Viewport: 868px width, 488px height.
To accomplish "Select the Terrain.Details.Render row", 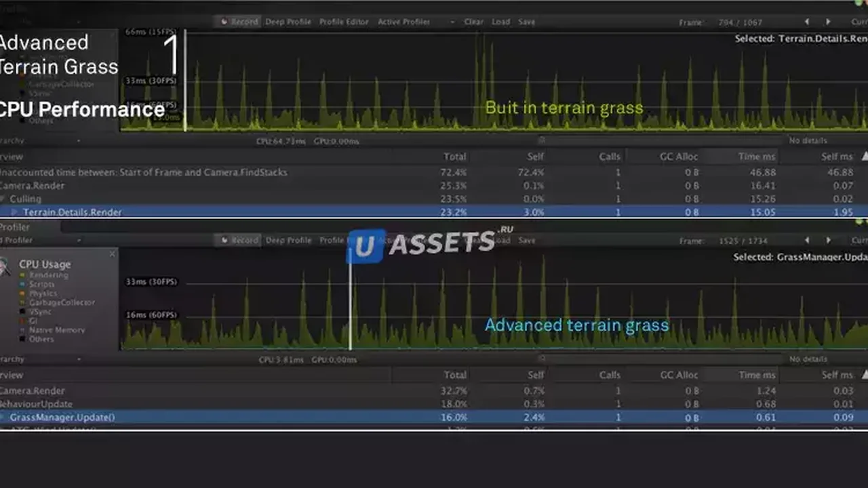I will coord(434,211).
